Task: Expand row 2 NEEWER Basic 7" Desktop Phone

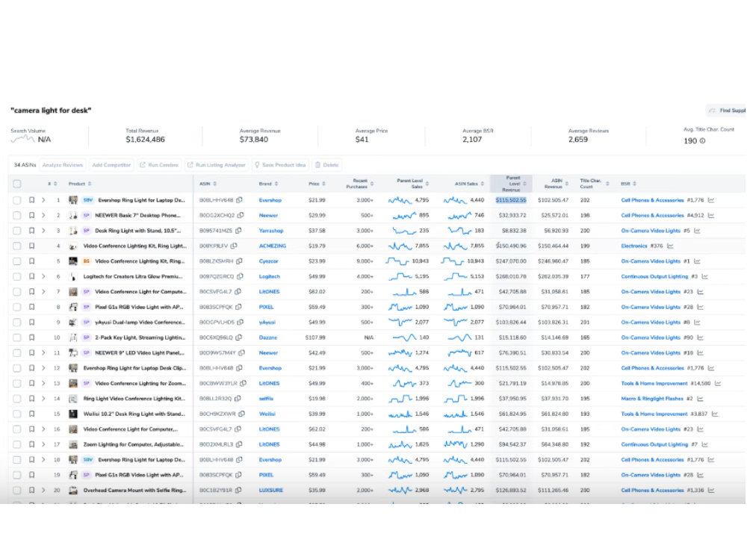Action: click(43, 215)
